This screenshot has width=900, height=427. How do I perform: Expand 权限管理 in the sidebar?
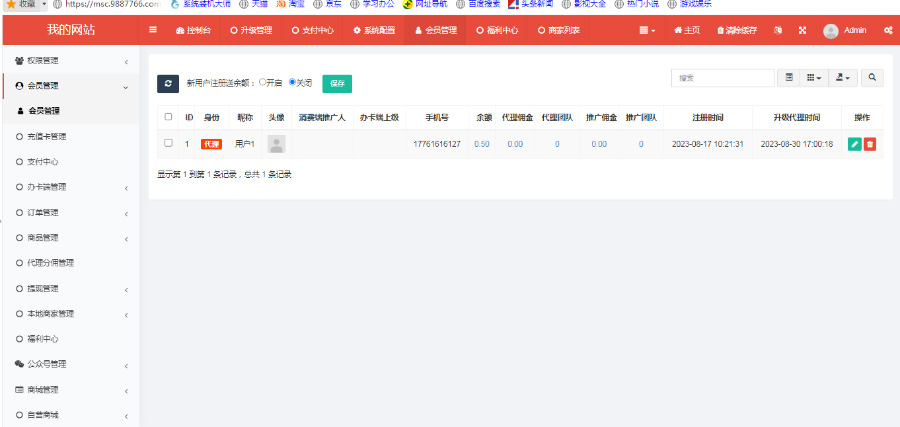tap(69, 62)
